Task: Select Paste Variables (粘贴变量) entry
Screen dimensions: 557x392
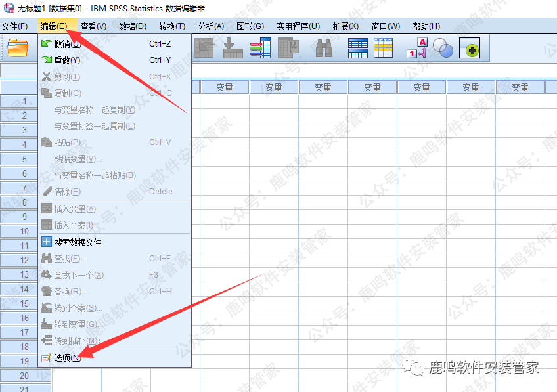Action: coord(114,159)
